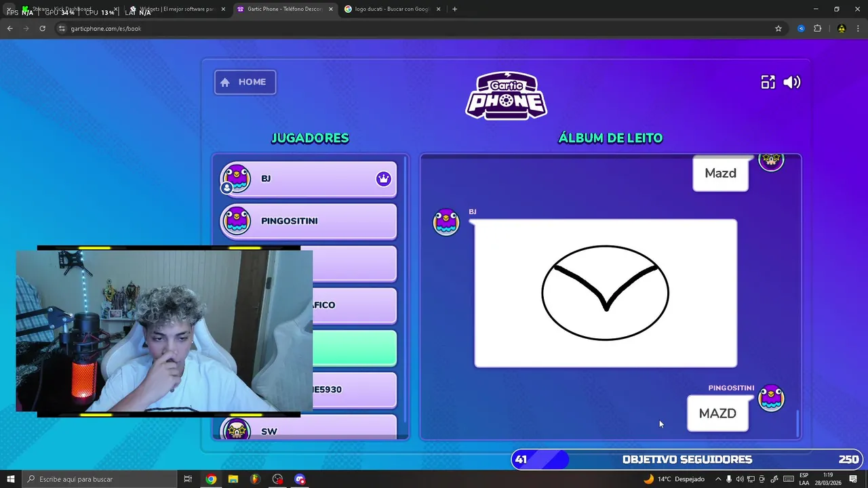This screenshot has height=488, width=868.
Task: Open the Windows notification center
Action: [x=853, y=479]
